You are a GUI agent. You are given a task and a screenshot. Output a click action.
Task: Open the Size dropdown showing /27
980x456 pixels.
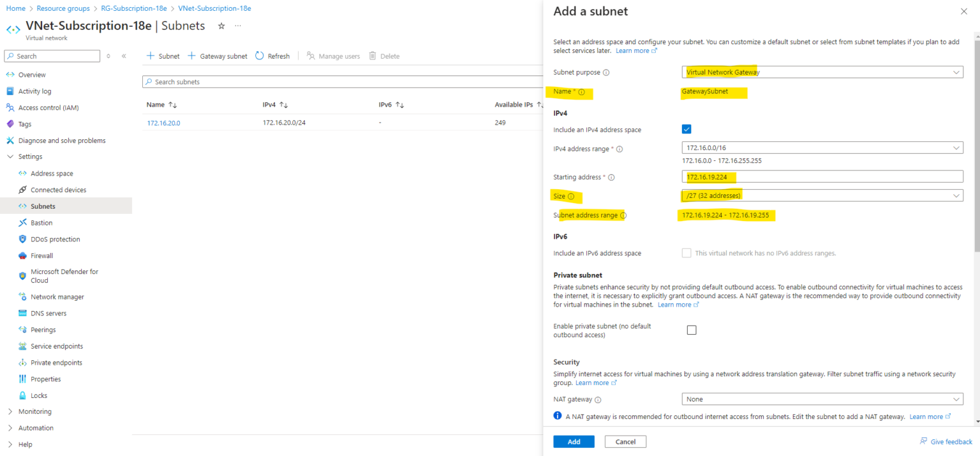pyautogui.click(x=822, y=195)
